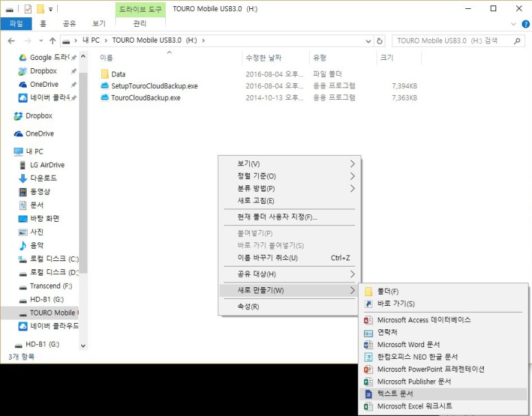Click the TouroCloudBackup.exe cloud icon

(x=105, y=98)
